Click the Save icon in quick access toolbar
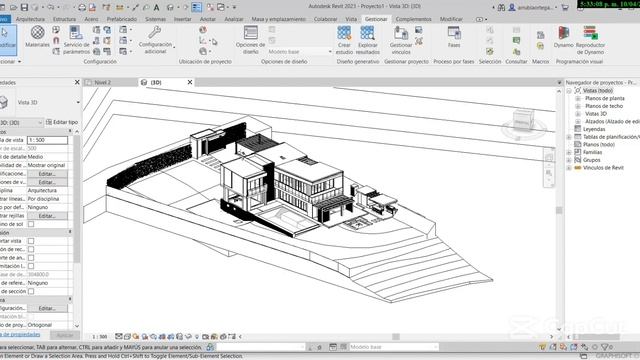The width and height of the screenshot is (640, 360). [x=24, y=7]
